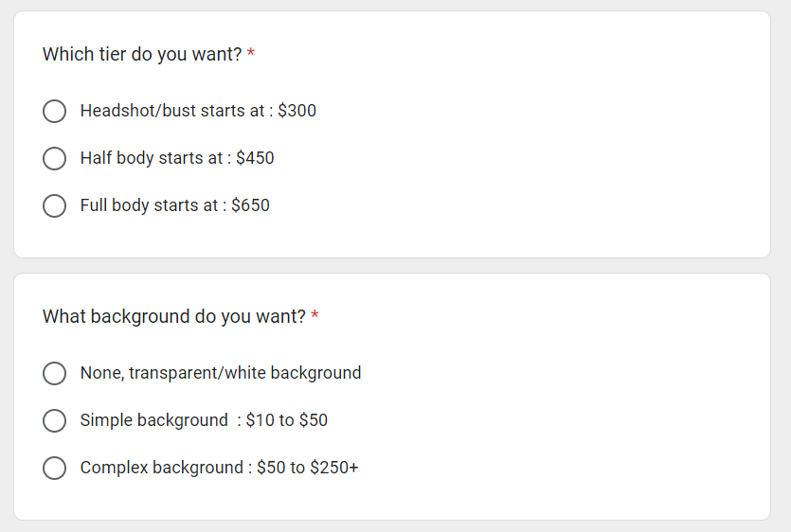Click the '$50 to $250+' price range text

coord(307,468)
